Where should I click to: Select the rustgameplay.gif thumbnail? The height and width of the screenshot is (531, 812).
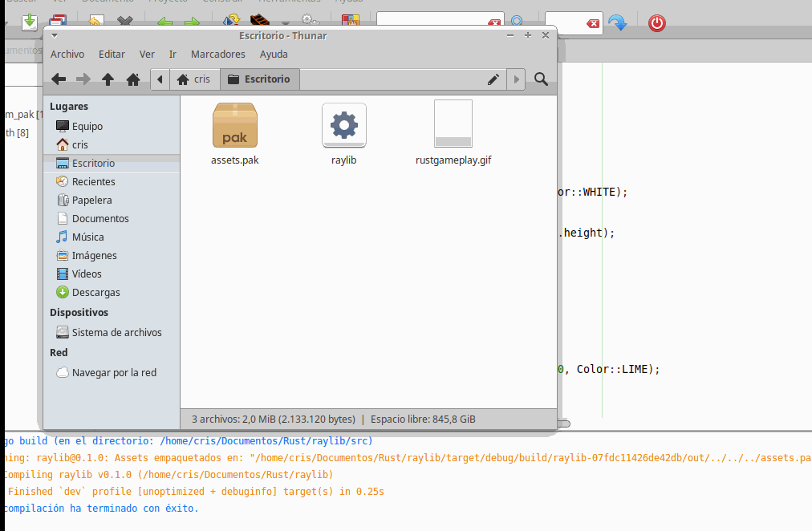pyautogui.click(x=453, y=124)
